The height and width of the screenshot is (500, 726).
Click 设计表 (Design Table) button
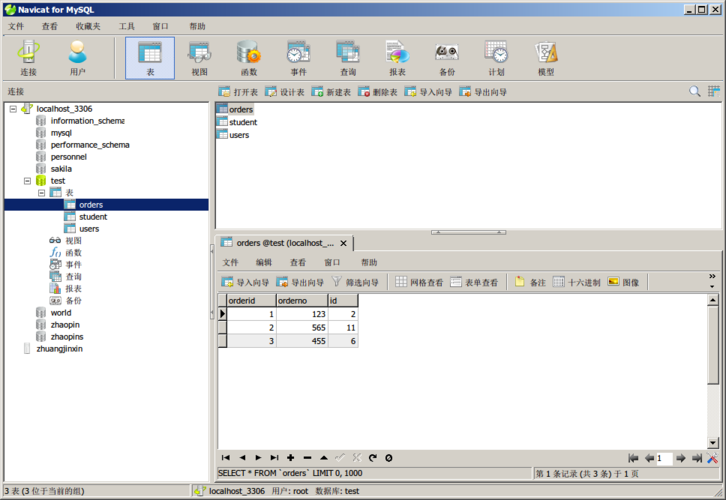pyautogui.click(x=285, y=92)
